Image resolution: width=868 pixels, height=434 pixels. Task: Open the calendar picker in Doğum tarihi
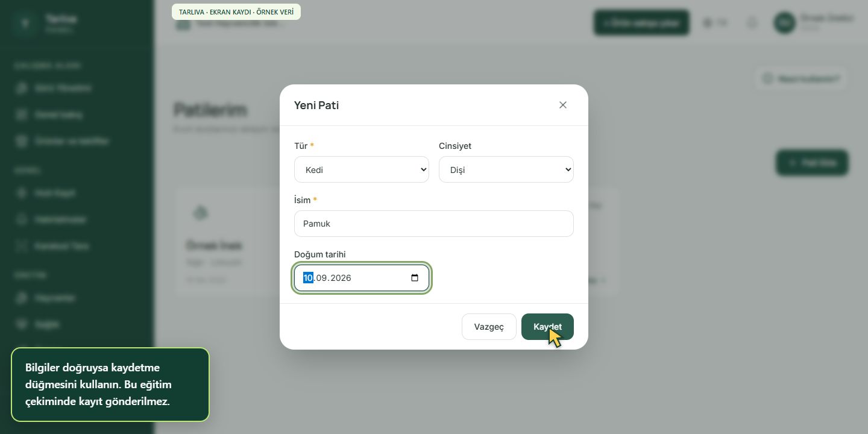[x=415, y=278]
